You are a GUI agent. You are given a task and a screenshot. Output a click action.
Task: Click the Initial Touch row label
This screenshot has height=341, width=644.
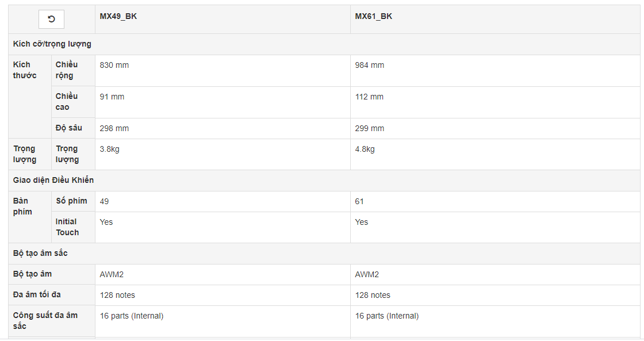[x=67, y=227]
